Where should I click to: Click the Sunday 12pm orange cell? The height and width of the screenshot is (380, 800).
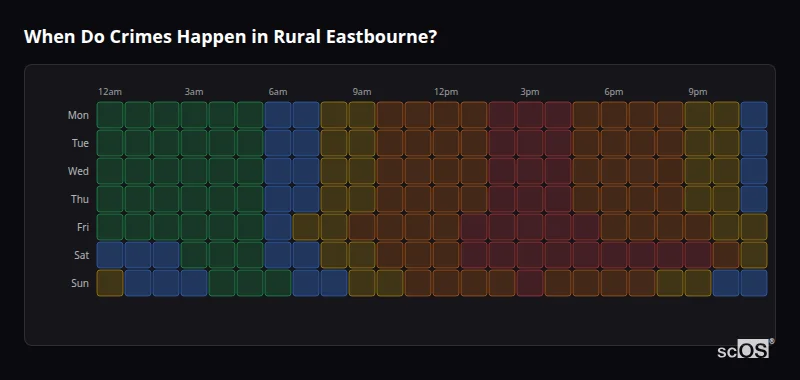[x=445, y=283]
